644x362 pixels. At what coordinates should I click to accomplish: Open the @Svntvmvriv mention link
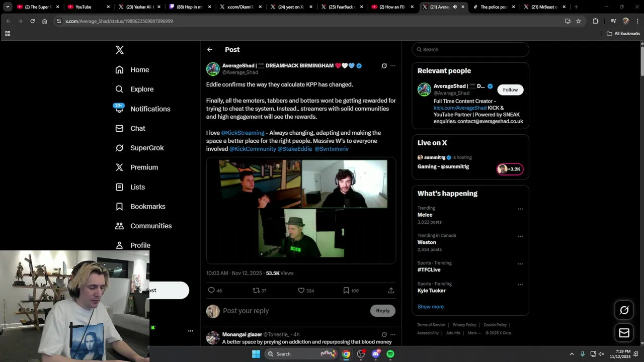pos(332,149)
